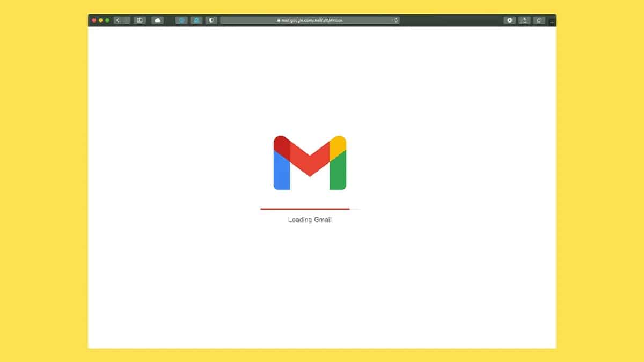Open the privacy shield icon
The width and height of the screenshot is (644, 362).
click(211, 20)
